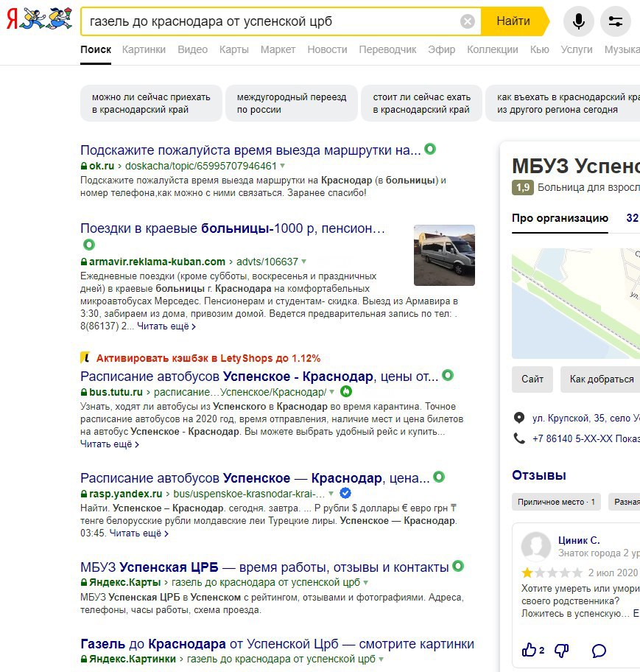Switch to the Видео tab
640x672 pixels.
pos(192,49)
